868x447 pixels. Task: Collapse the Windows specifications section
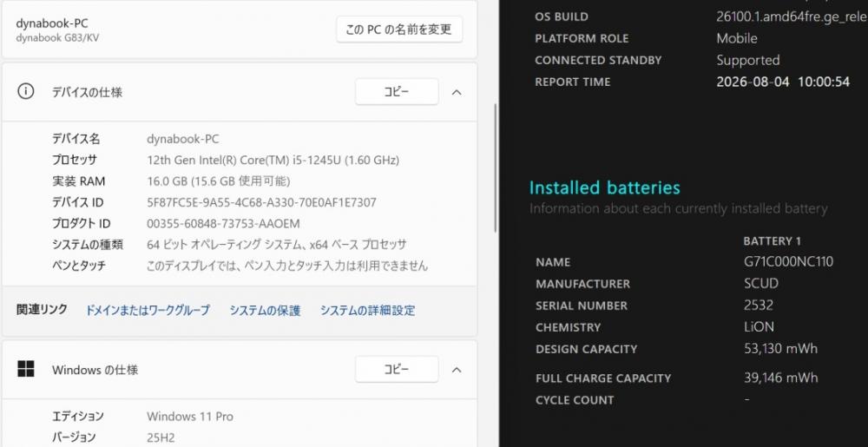point(457,370)
